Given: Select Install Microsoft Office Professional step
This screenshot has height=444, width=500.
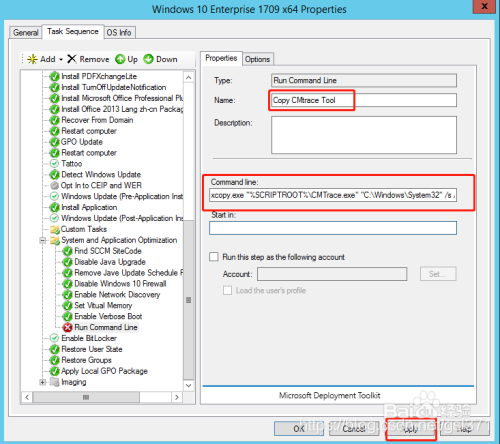Looking at the screenshot, I should (x=122, y=98).
